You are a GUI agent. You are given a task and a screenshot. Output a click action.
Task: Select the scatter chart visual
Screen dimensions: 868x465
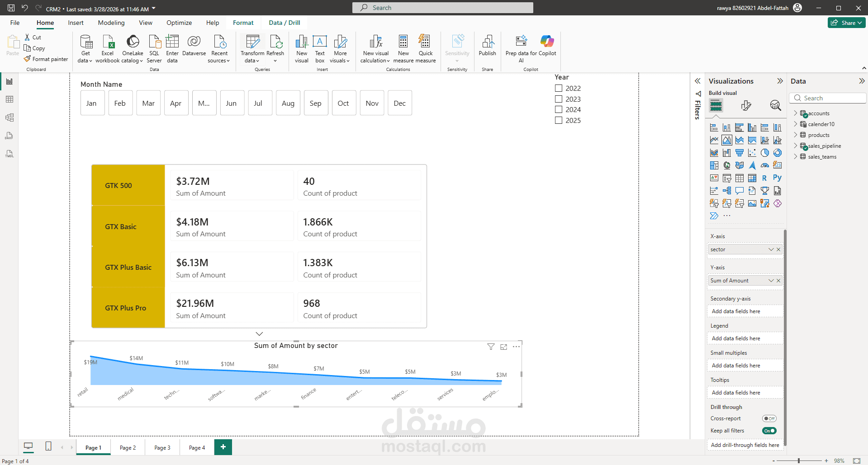[x=752, y=153]
